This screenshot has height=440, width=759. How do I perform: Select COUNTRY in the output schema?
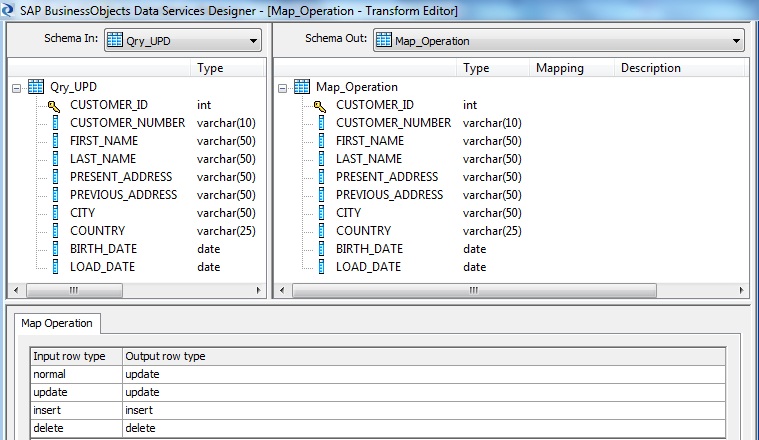click(x=364, y=230)
